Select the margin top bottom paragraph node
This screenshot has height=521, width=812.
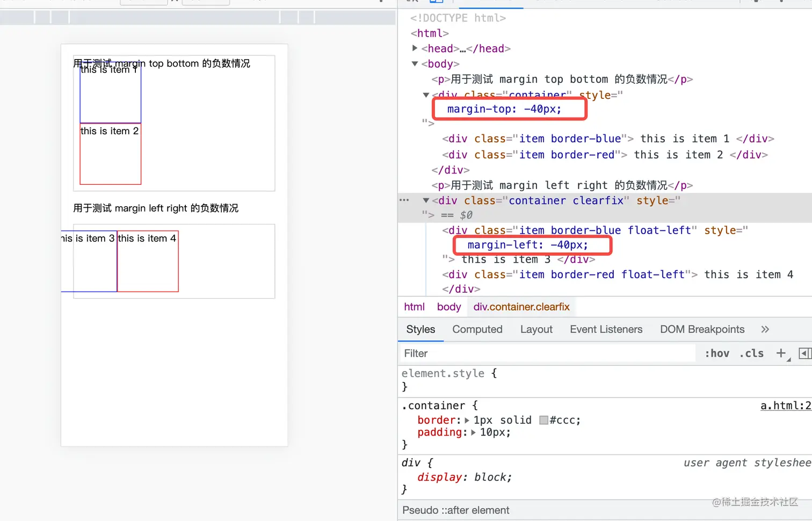tap(562, 79)
